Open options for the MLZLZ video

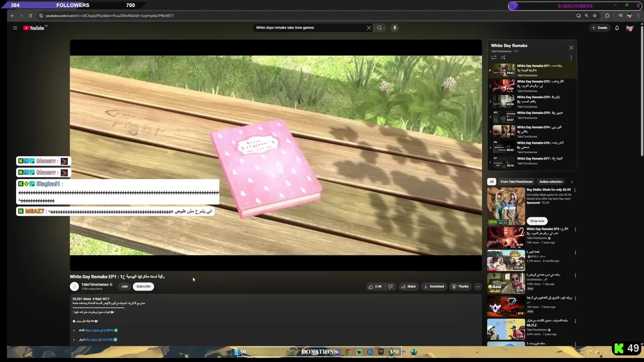pyautogui.click(x=575, y=321)
